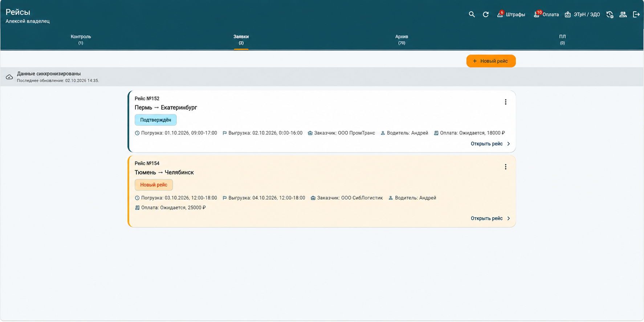Viewport: 644px width, 322px height.
Task: Open the users management people icon
Action: (623, 15)
